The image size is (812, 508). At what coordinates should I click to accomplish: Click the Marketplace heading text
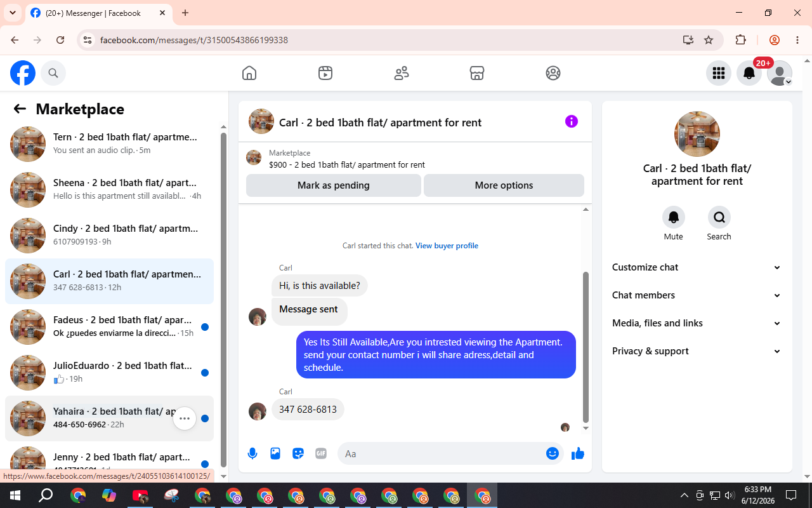point(80,109)
